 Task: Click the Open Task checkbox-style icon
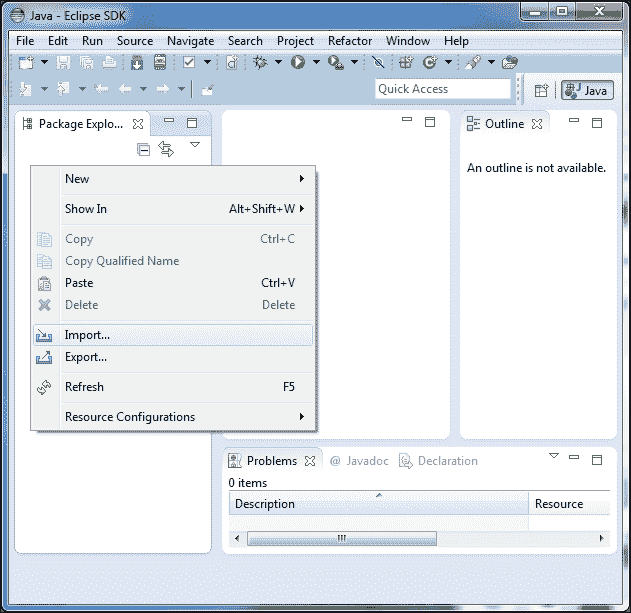[189, 62]
